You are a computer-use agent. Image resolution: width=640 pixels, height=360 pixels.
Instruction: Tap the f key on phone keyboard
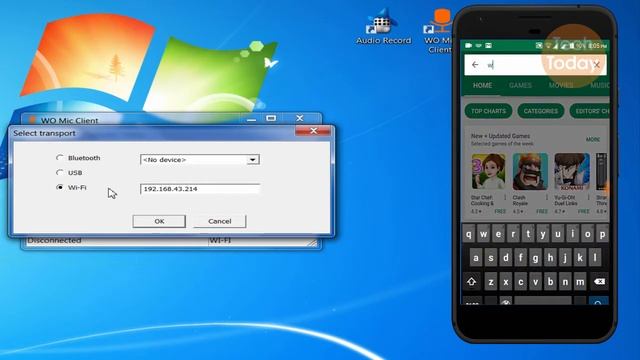coord(520,258)
